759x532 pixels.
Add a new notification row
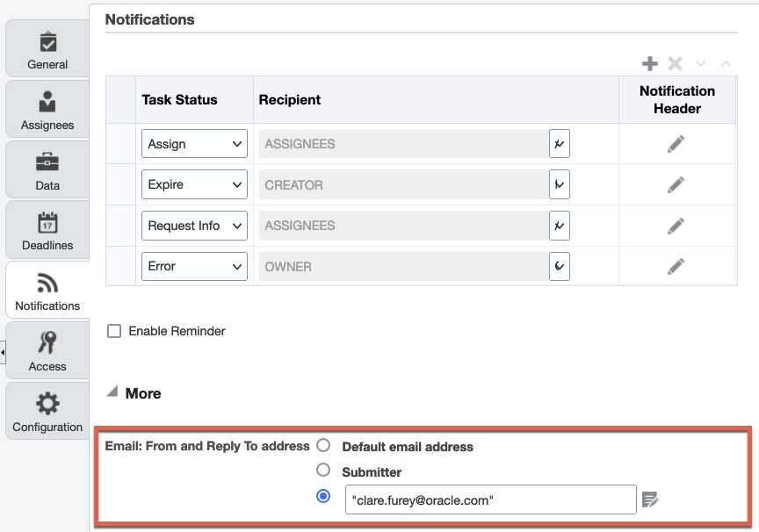[x=650, y=63]
